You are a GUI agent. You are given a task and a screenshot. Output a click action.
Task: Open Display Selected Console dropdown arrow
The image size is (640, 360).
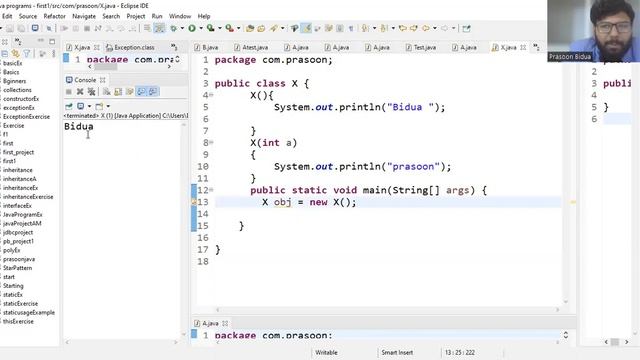click(89, 107)
